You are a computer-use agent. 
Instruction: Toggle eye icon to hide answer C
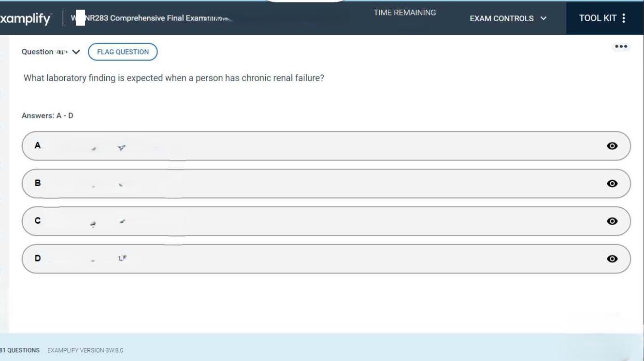tap(612, 221)
